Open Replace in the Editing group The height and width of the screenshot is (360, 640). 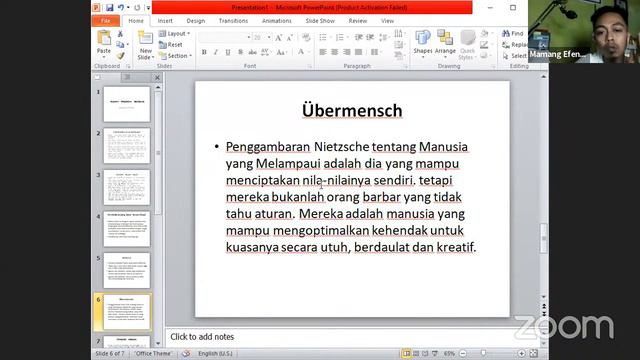[515, 44]
